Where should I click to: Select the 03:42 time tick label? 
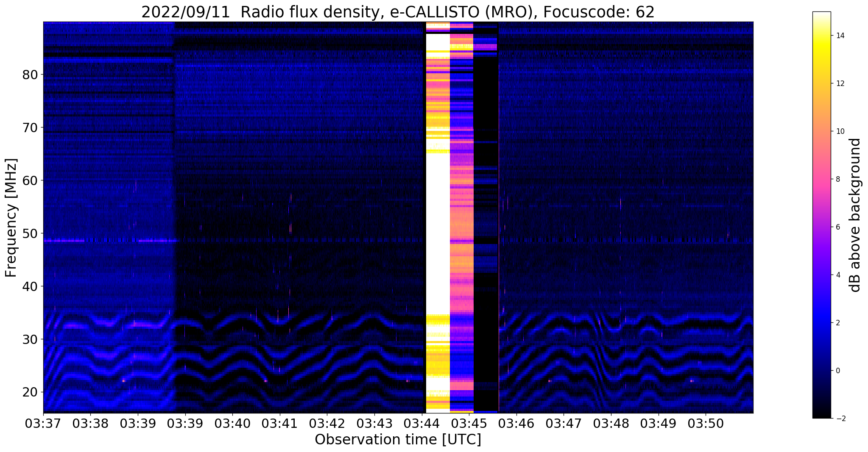coord(327,423)
